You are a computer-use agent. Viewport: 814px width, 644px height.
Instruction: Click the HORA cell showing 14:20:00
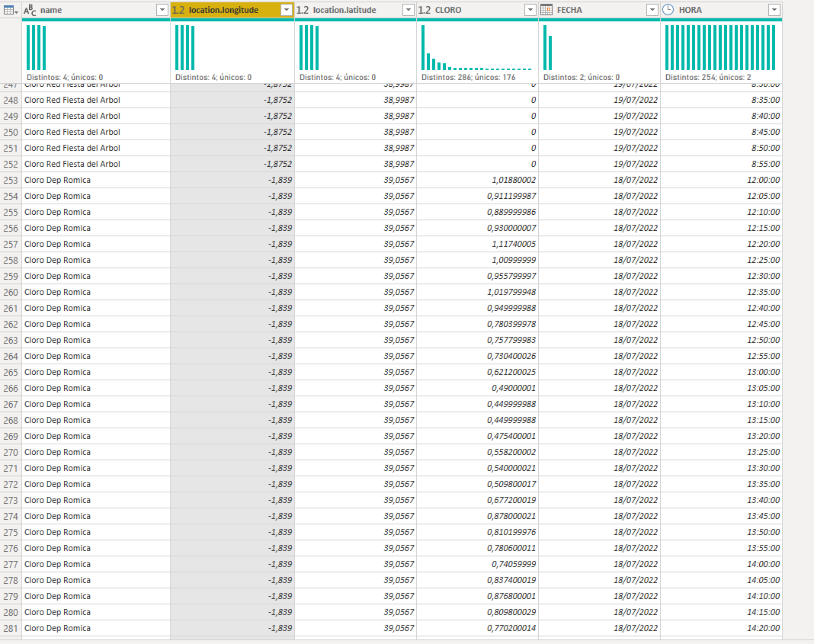point(722,628)
